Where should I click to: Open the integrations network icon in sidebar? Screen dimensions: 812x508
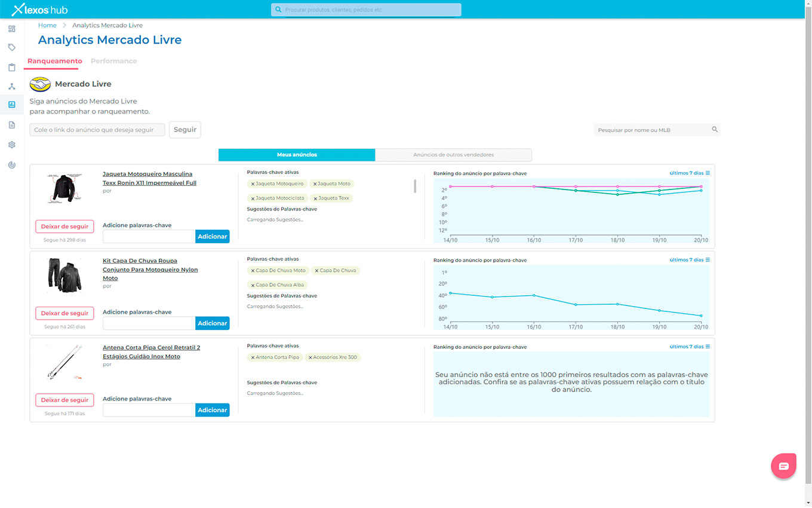[x=11, y=87]
